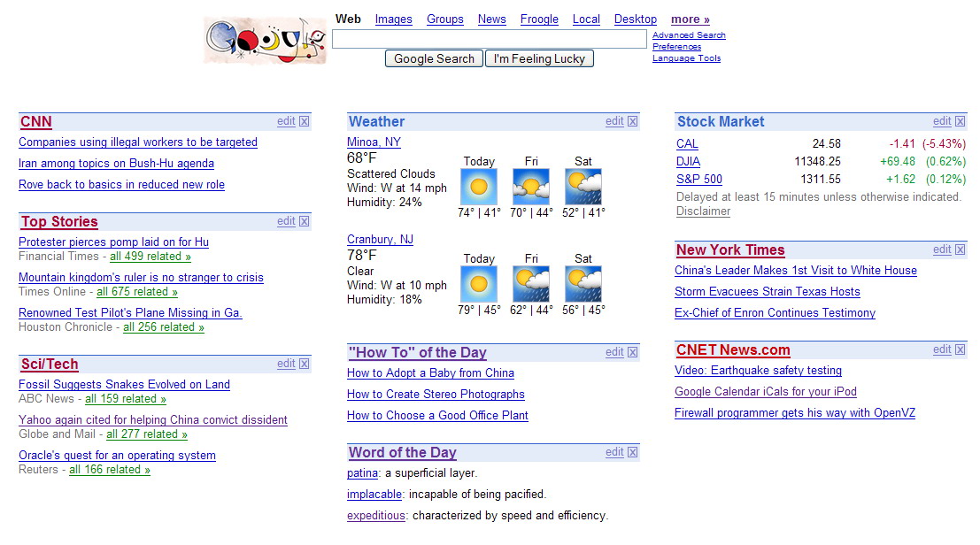Edit the CNN module
This screenshot has width=980, height=545.
click(286, 121)
